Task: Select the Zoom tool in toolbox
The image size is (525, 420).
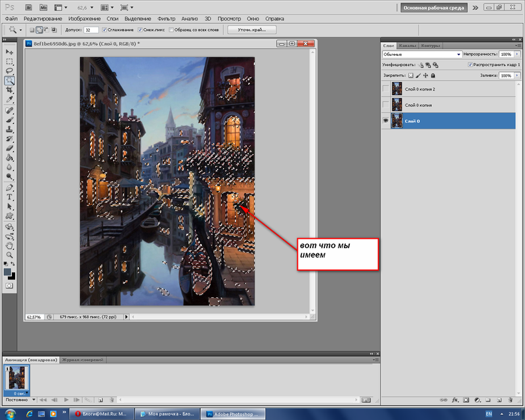Action: [x=9, y=255]
